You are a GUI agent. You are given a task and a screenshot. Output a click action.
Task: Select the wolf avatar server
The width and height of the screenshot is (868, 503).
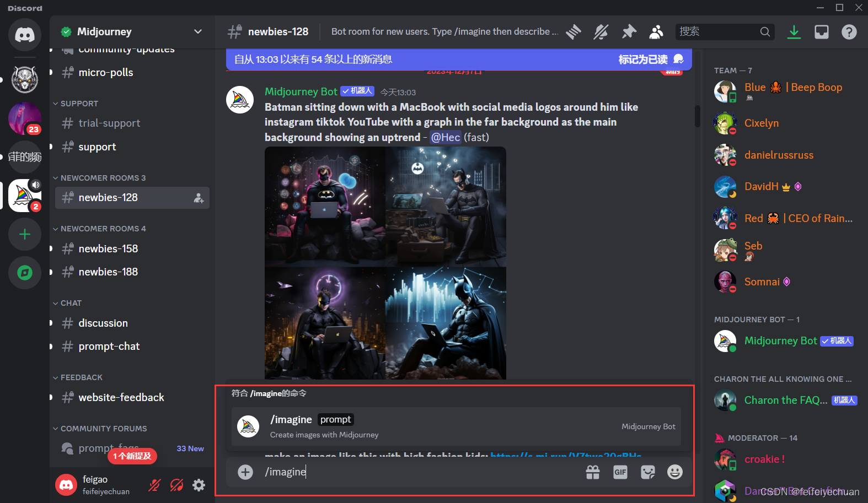(25, 80)
